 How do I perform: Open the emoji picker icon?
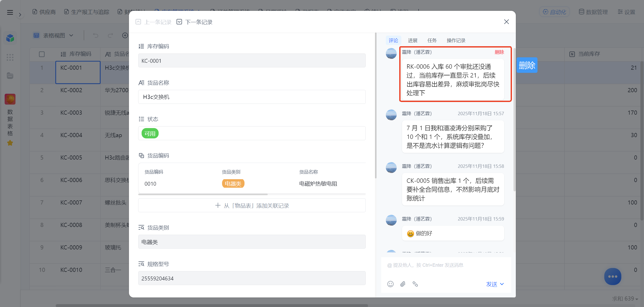[390, 284]
